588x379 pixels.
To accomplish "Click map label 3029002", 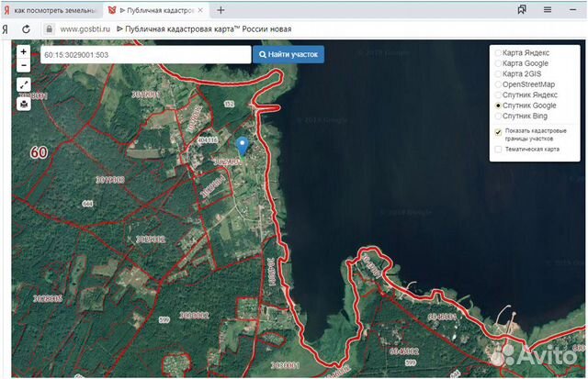I will coord(151,239).
